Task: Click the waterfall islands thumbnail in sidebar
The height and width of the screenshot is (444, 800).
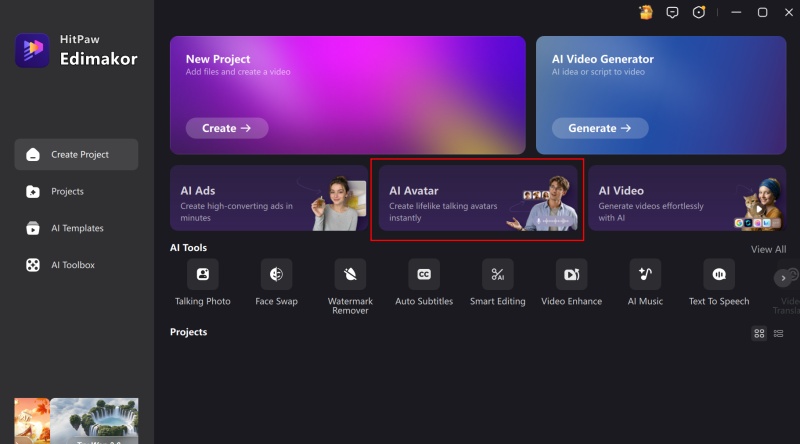Action: [x=94, y=421]
